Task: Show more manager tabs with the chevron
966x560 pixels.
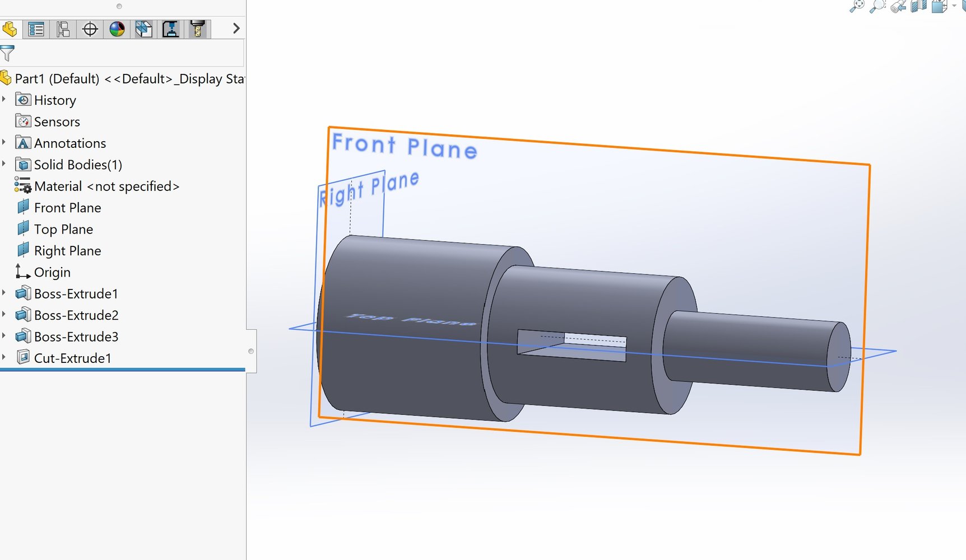Action: [x=236, y=29]
